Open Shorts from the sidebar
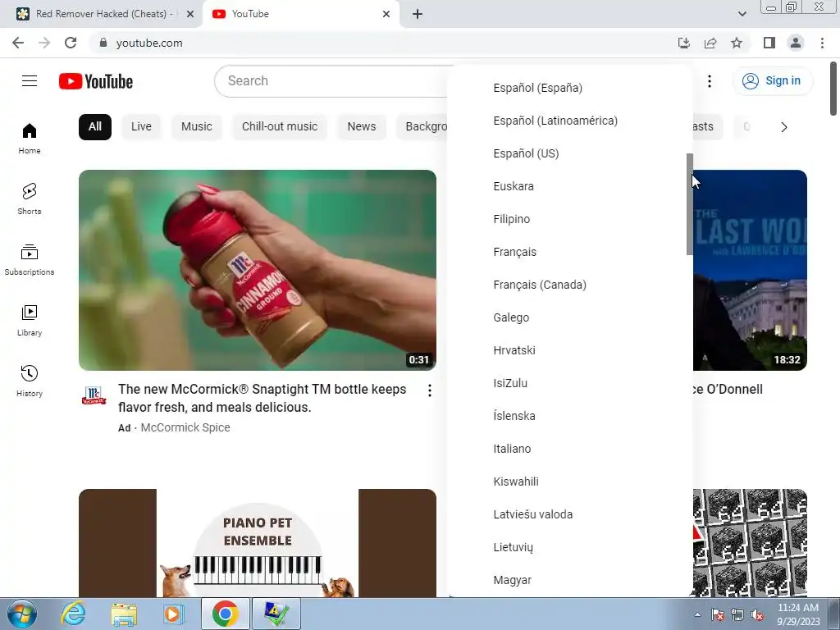840x630 pixels. pos(30,199)
